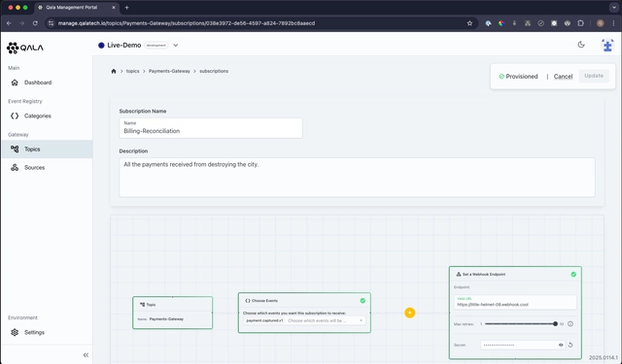Screen dimensions: 622x364
Task: Open Categories in Event Registry
Action: pyautogui.click(x=47, y=116)
